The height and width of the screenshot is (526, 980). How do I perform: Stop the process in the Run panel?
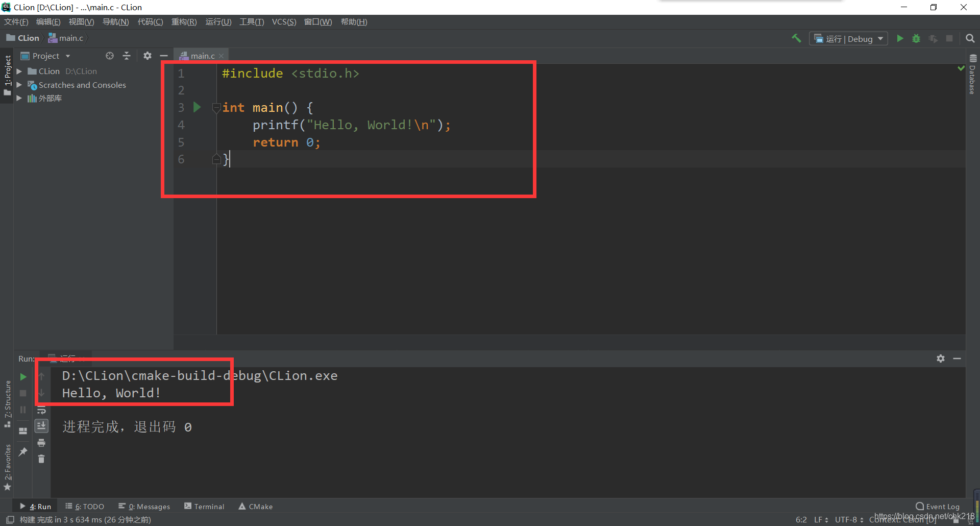(x=23, y=393)
